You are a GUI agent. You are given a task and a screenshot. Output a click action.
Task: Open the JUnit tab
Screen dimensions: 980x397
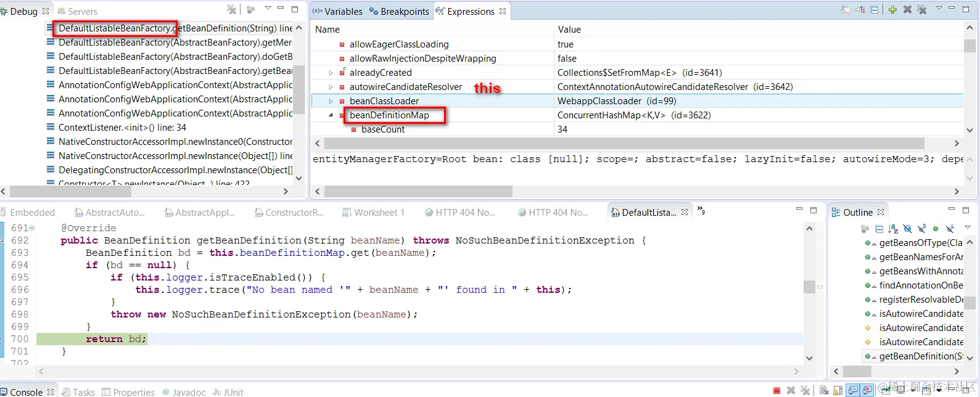point(228,391)
